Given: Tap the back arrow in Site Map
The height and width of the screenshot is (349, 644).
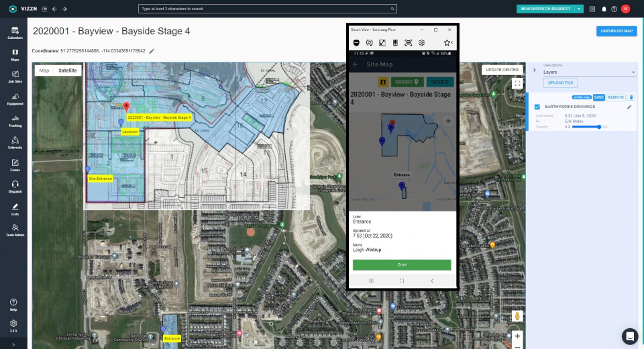Looking at the screenshot, I should (356, 64).
